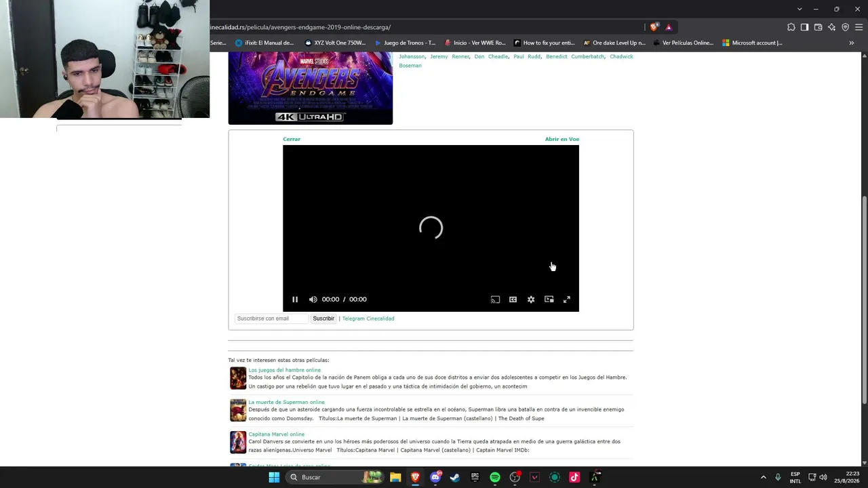Open Jeremy Renner cast link

450,56
